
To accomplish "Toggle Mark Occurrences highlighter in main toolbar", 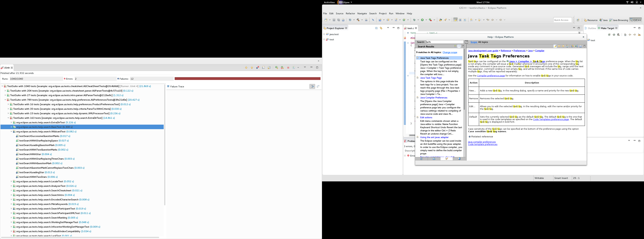I will [x=455, y=20].
